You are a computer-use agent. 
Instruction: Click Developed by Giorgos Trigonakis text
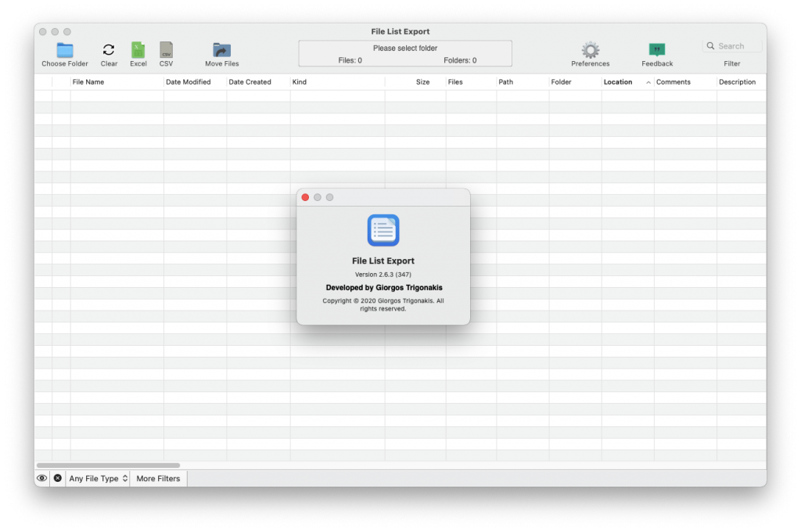[x=384, y=288]
